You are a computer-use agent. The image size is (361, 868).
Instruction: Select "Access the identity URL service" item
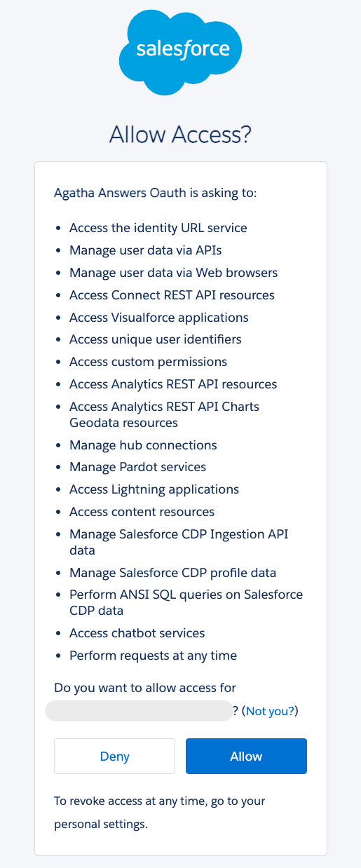[158, 228]
